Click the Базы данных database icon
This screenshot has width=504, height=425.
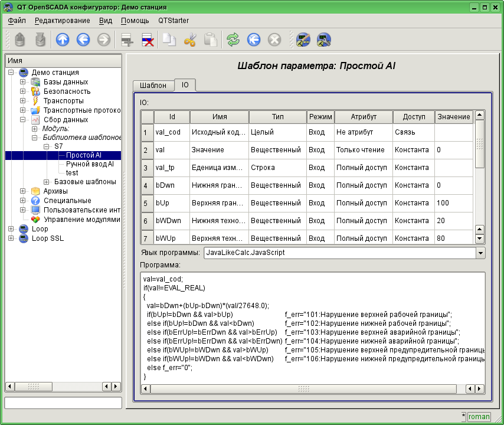pos(35,82)
